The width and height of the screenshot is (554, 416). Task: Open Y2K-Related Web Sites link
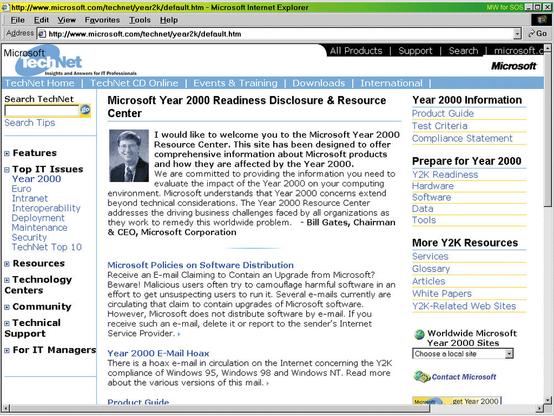pyautogui.click(x=464, y=306)
